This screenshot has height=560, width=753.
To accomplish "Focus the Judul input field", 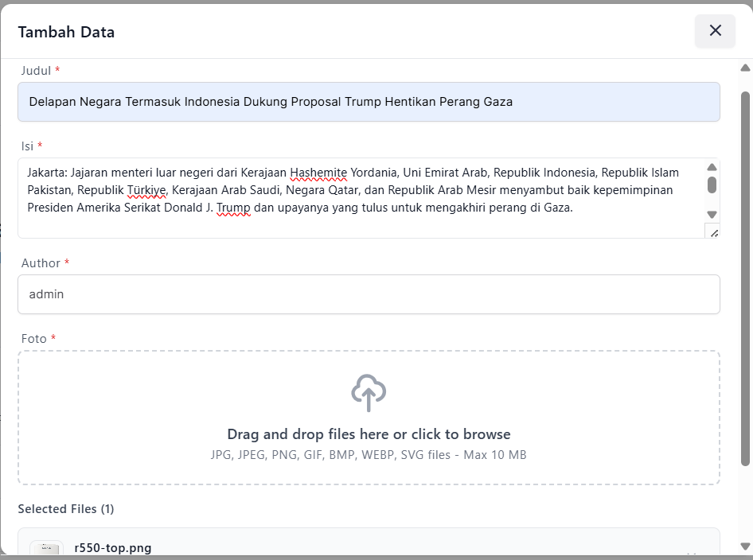I will 369,102.
